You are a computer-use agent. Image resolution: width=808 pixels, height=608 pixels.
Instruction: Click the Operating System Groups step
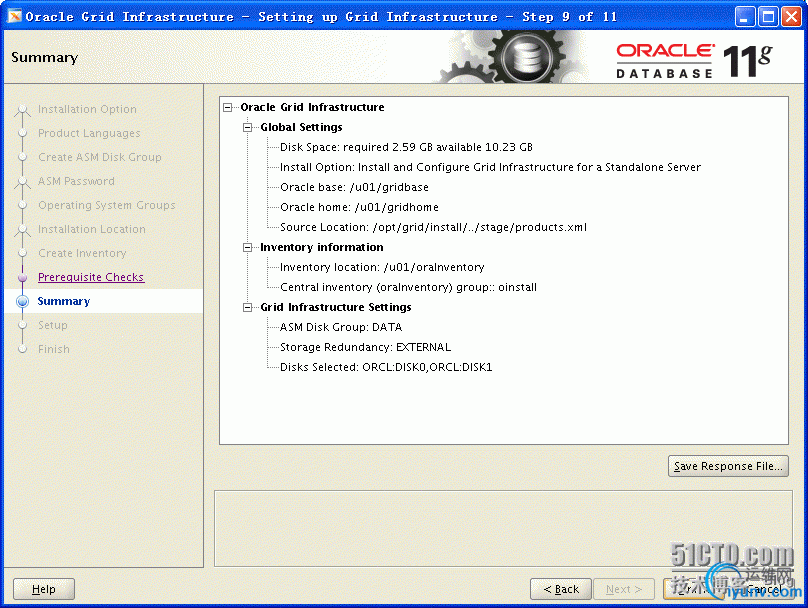tap(107, 205)
